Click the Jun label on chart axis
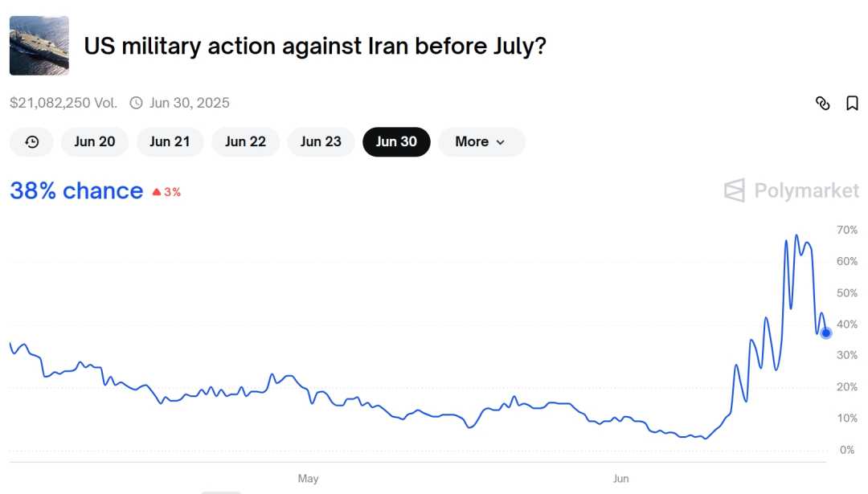The image size is (868, 494). click(x=621, y=479)
